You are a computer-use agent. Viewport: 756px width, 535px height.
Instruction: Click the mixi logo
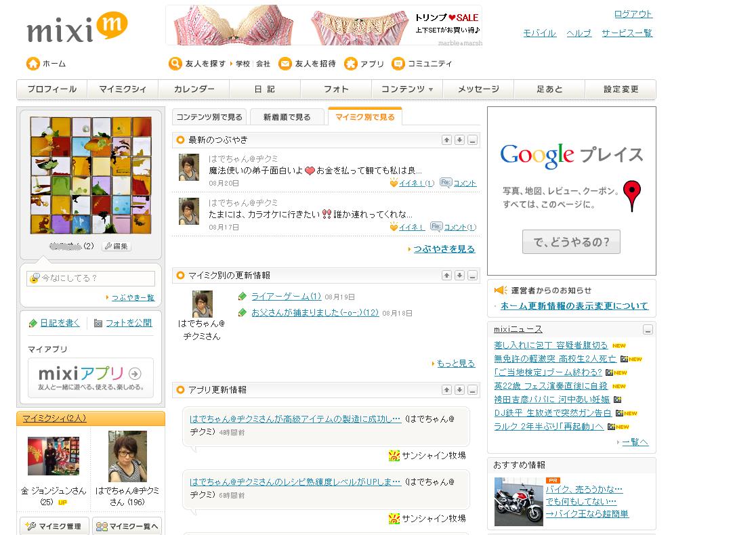tap(77, 28)
